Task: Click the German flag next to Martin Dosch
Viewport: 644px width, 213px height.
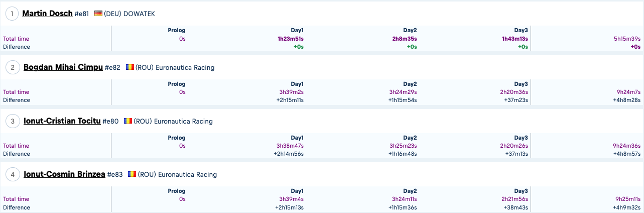Action: coord(98,14)
